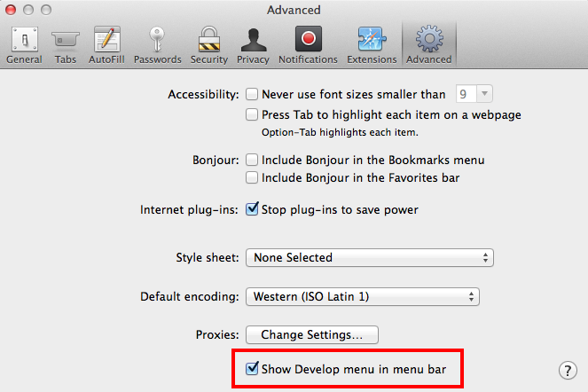Enable Include Bonjour in the Bookmarks menu
Screen dimensions: 588x392
tap(252, 161)
